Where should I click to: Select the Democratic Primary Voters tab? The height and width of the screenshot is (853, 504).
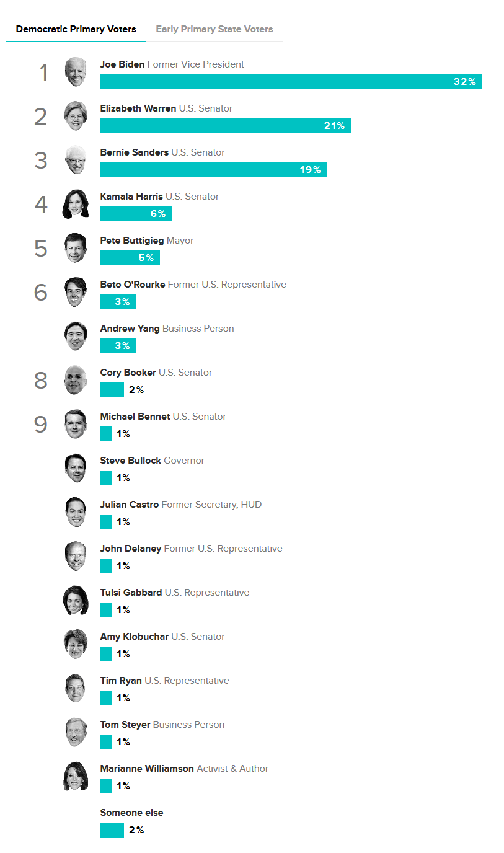coord(76,29)
